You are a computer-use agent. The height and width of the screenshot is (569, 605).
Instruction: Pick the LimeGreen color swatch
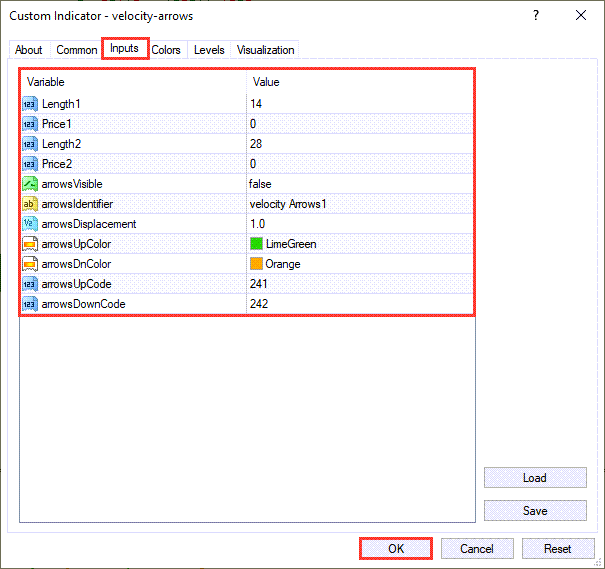click(x=257, y=244)
